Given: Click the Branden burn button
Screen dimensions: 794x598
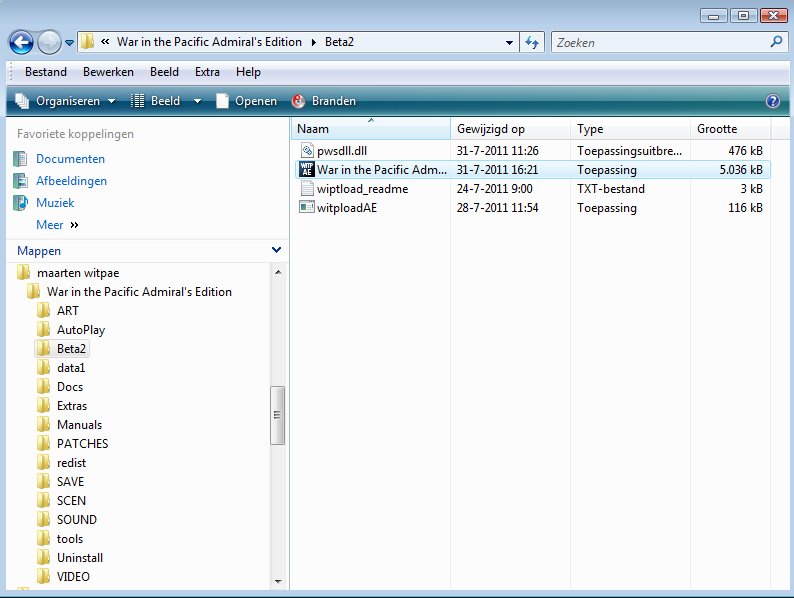Looking at the screenshot, I should point(324,101).
